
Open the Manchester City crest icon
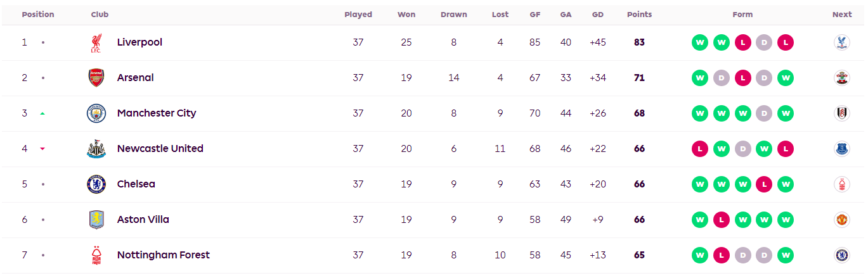click(x=96, y=113)
